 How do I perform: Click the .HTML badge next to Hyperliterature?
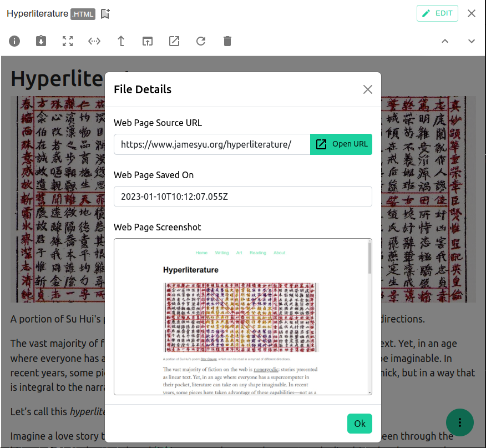point(82,14)
